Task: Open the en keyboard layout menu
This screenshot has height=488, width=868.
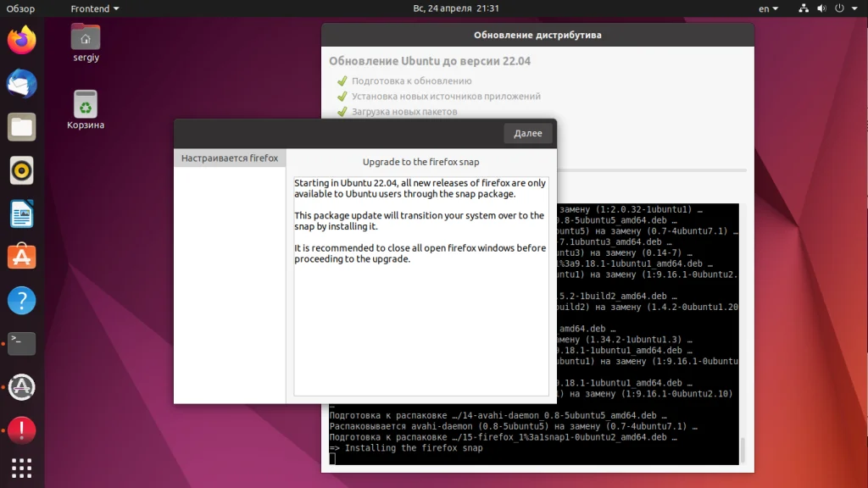Action: pos(767,8)
